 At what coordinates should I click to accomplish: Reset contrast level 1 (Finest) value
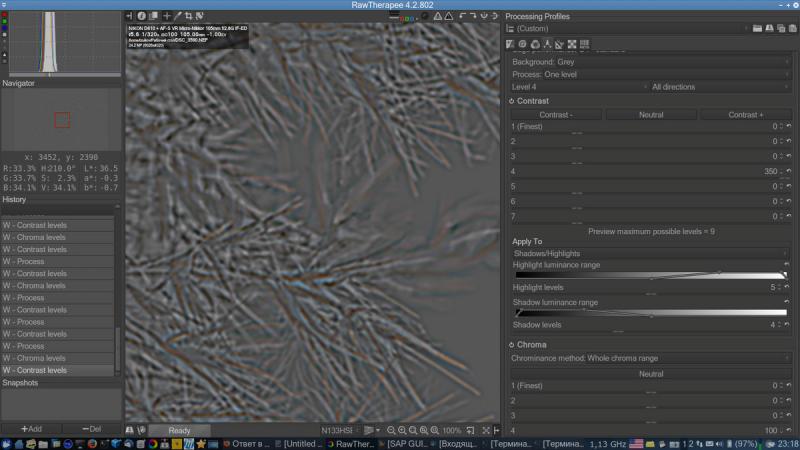click(x=789, y=126)
